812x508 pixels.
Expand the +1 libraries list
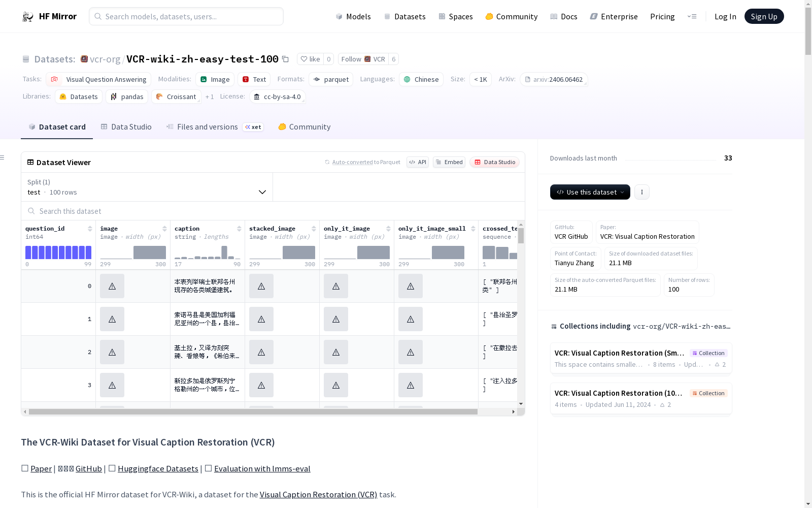210,97
